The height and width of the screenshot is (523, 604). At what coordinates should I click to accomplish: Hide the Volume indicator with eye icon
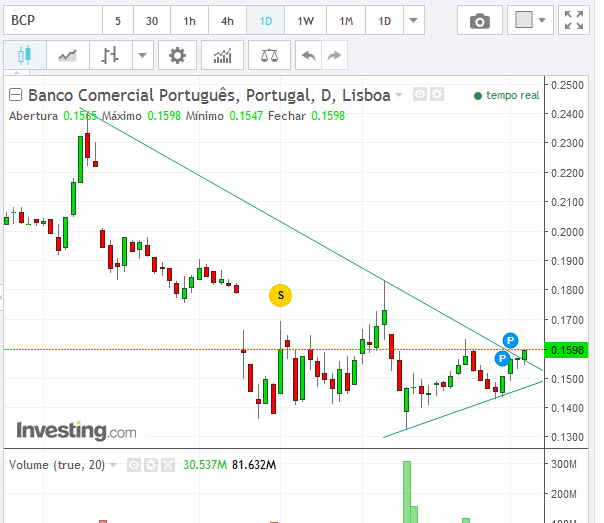[x=134, y=465]
